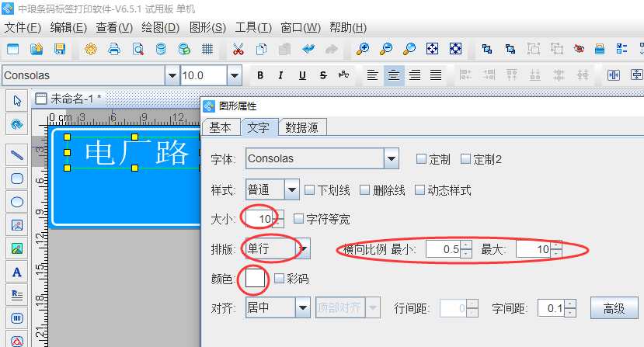Open the 对齐 alignment dropdown
The height and width of the screenshot is (347, 644).
[303, 307]
